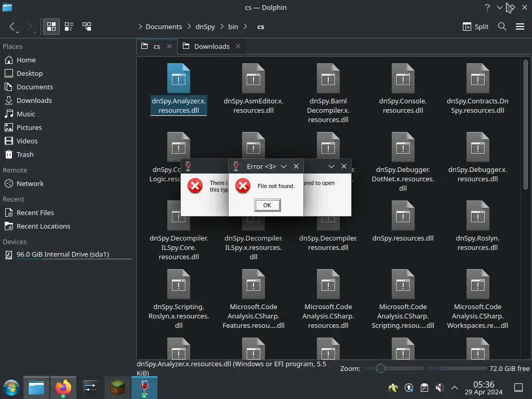The image size is (532, 399).
Task: Go back to previous folder
Action: [x=12, y=26]
